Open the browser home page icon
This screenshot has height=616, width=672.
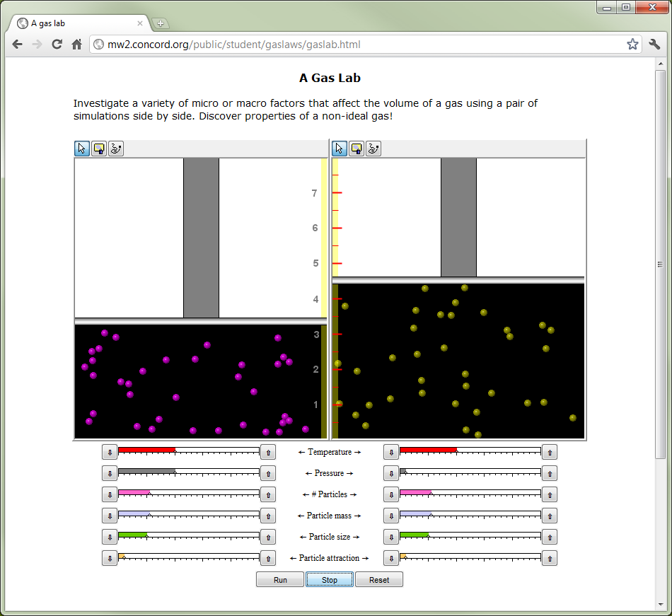pos(78,44)
